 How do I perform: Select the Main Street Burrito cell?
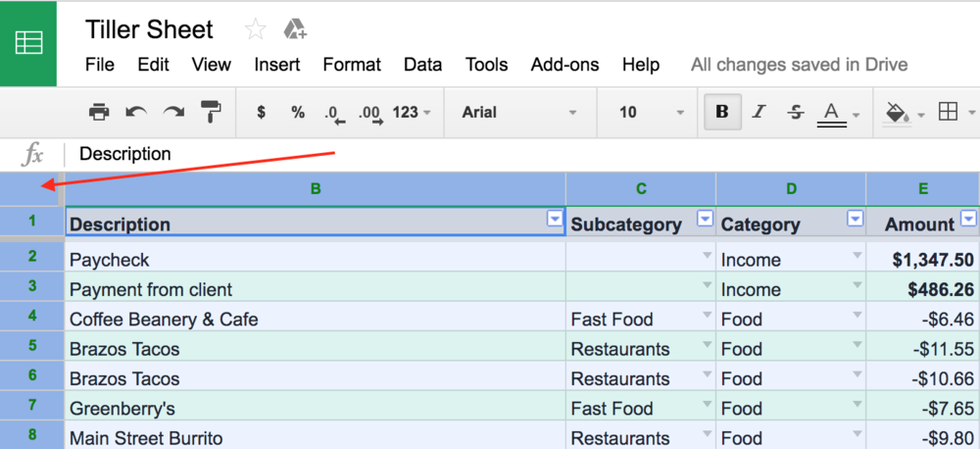[316, 436]
